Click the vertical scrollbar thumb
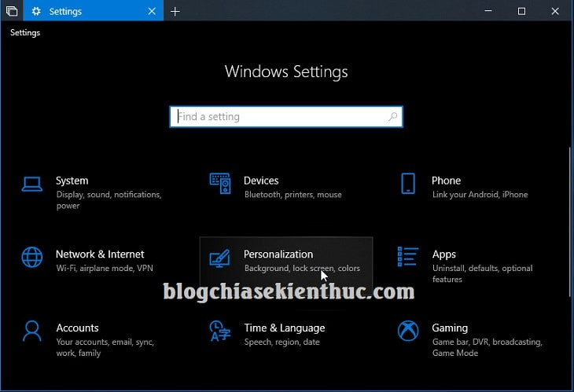 point(569,222)
